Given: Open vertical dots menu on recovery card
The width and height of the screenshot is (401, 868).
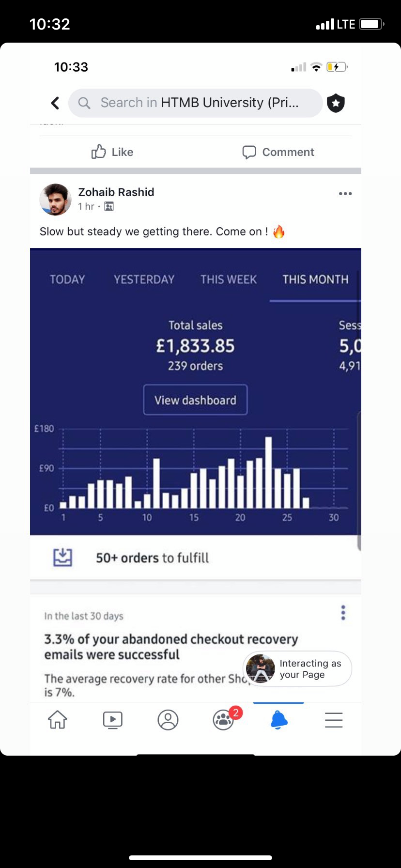Looking at the screenshot, I should click(343, 613).
